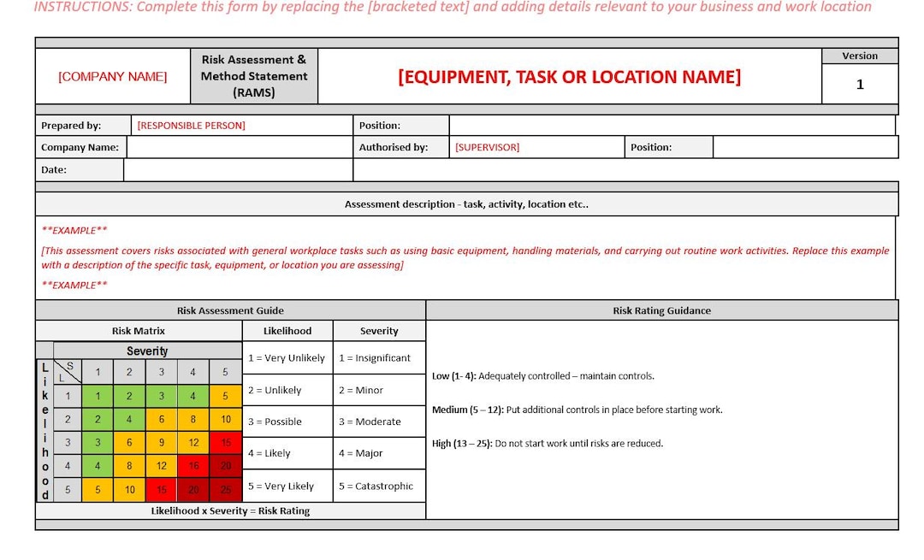Click the orange 8 cell in likelihood row 4
This screenshot has width=924, height=560.
click(x=130, y=466)
